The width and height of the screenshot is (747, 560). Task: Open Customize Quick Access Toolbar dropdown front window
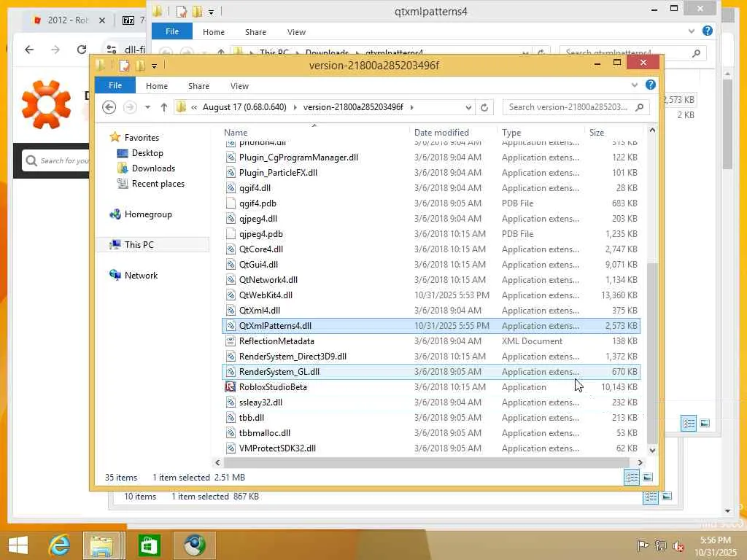155,66
